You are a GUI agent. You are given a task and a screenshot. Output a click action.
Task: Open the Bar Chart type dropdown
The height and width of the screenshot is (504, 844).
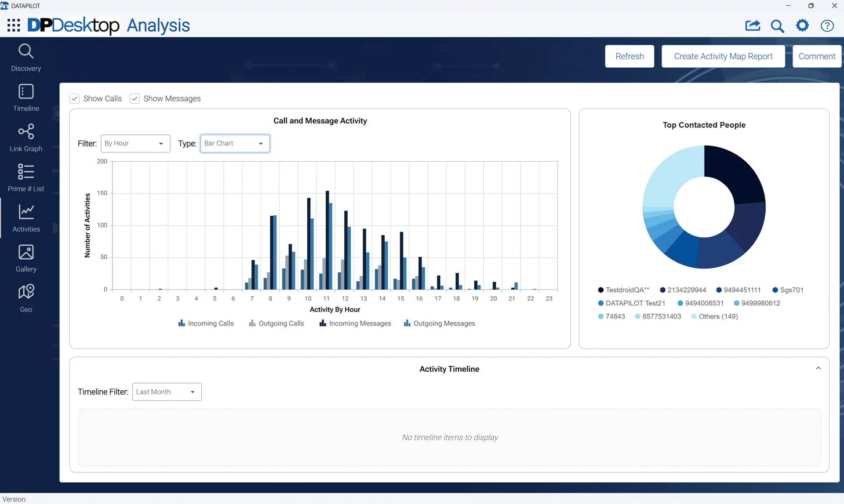coord(235,144)
